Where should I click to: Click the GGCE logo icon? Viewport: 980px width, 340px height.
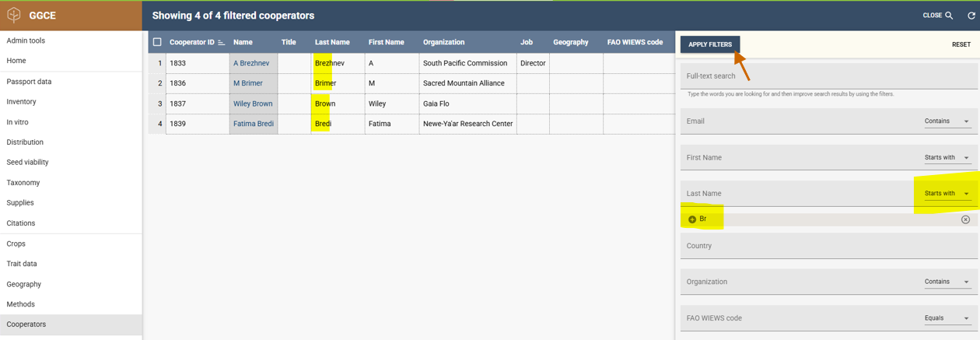(14, 15)
